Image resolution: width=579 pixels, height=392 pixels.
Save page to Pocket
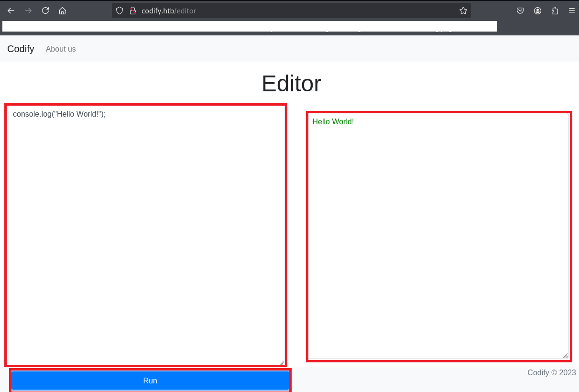coord(520,11)
